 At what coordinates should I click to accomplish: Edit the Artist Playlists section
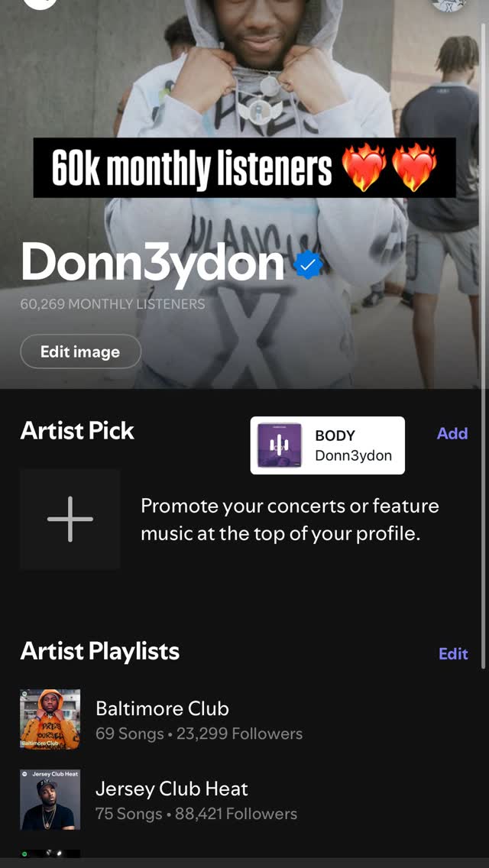(454, 654)
